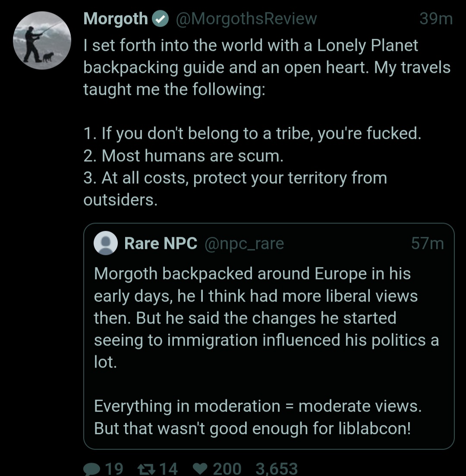The height and width of the screenshot is (476, 466).
Task: Click the 200 likes count
Action: click(227, 469)
